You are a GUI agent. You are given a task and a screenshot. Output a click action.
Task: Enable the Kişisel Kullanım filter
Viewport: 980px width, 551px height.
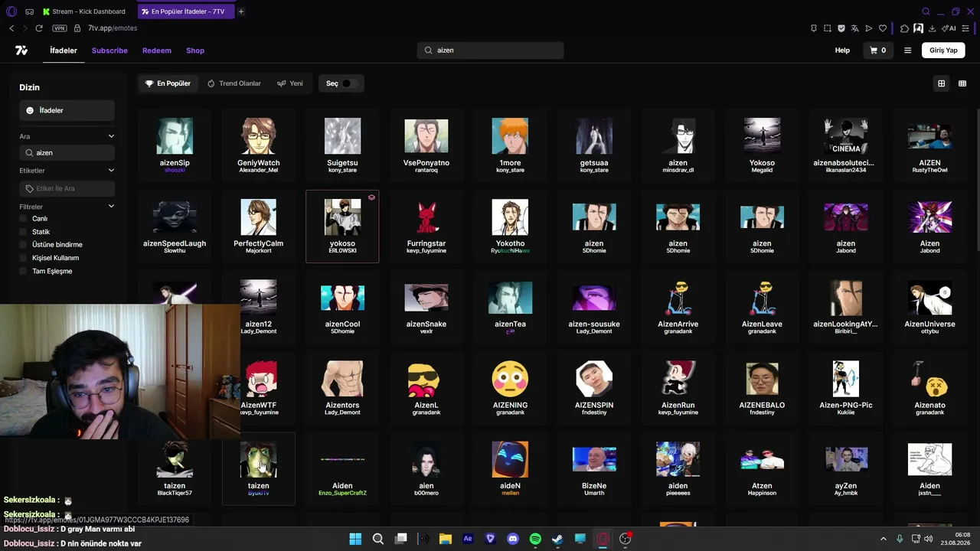23,258
